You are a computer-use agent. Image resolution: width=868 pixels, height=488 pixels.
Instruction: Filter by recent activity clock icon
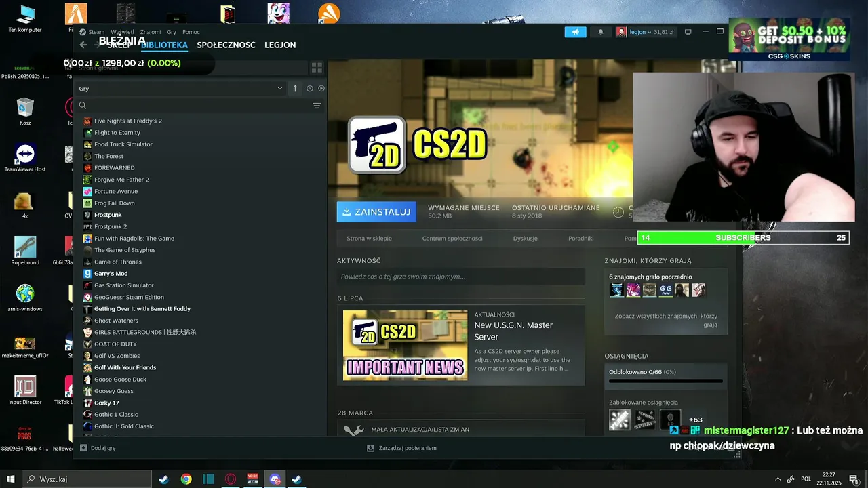[309, 89]
